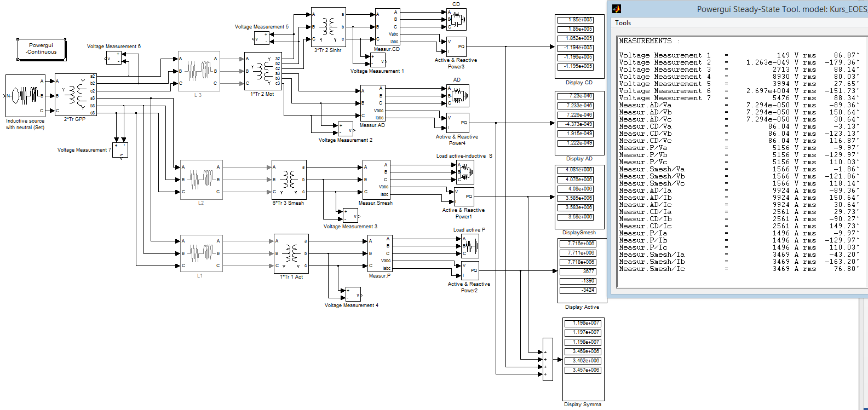Click the Measur.CD/Vb result row
This screenshot has height=410, width=868.
click(x=739, y=134)
